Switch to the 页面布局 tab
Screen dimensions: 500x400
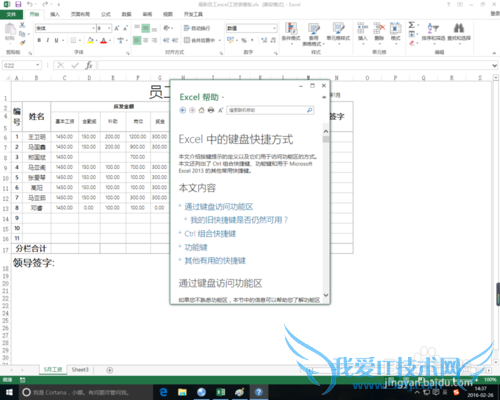tap(80, 14)
